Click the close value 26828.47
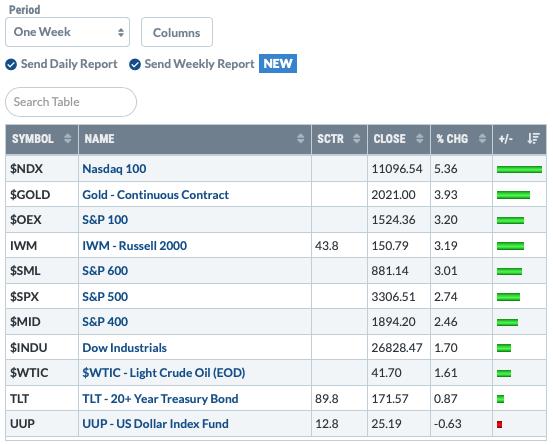Screen dimensions: 553x445 (x=397, y=348)
